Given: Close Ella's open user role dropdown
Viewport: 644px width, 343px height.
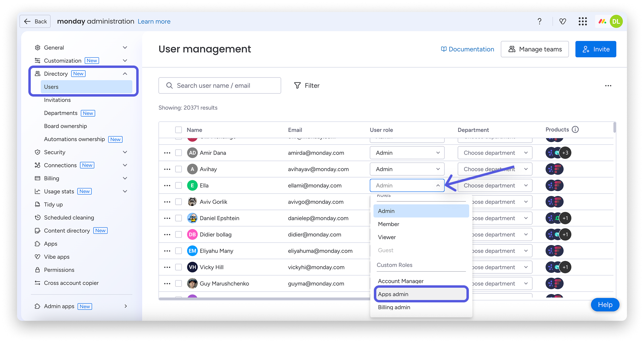Looking at the screenshot, I should point(407,186).
